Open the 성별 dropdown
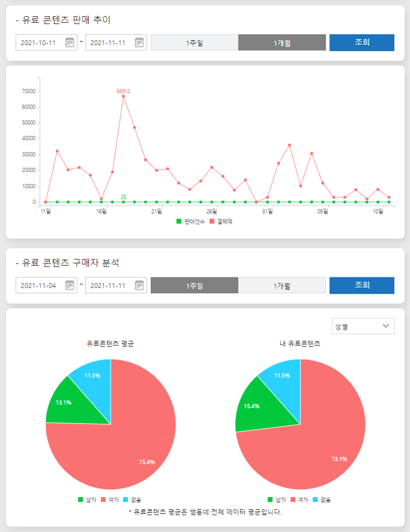Screen dimensions: 410x532 coord(363,326)
